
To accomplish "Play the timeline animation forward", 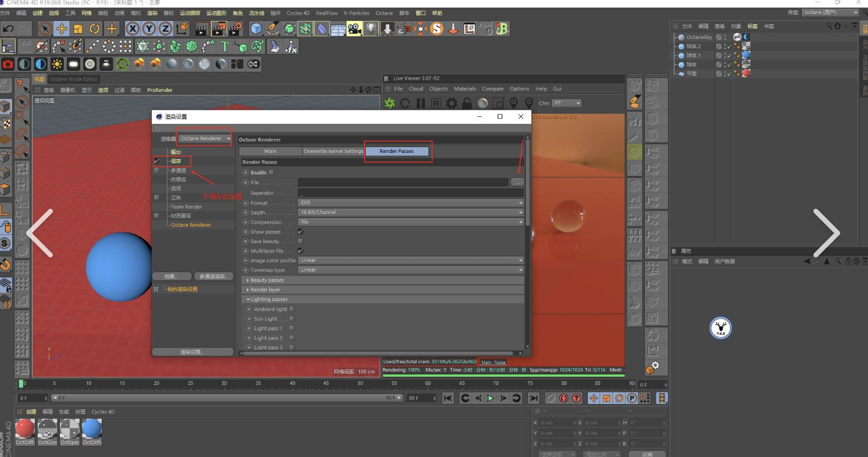I will (x=491, y=398).
